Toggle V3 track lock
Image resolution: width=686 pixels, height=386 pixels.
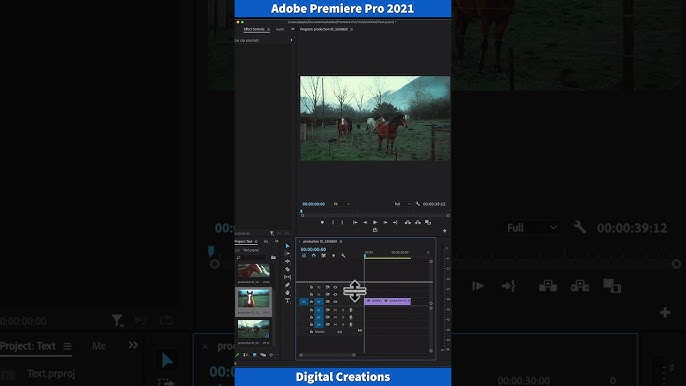pos(312,288)
